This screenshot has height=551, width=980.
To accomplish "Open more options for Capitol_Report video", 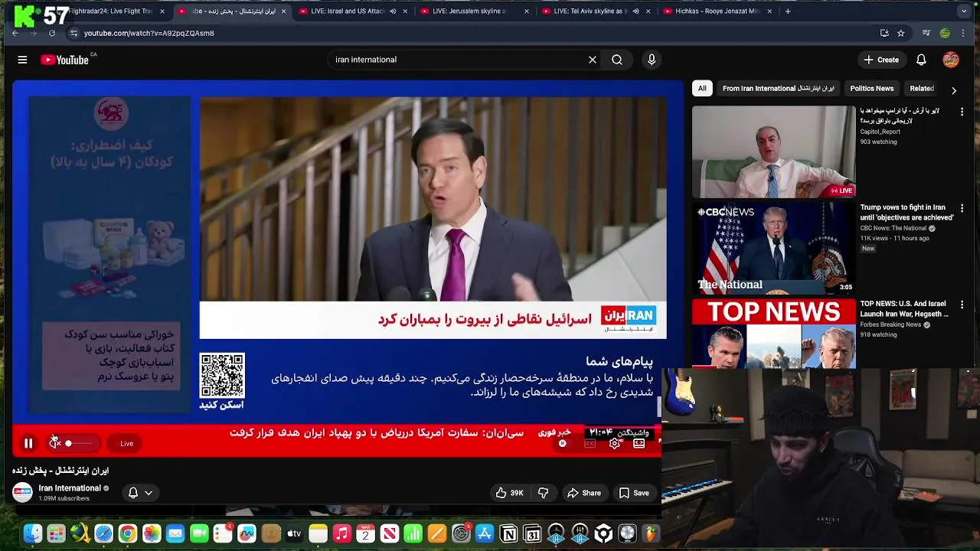I will point(962,112).
